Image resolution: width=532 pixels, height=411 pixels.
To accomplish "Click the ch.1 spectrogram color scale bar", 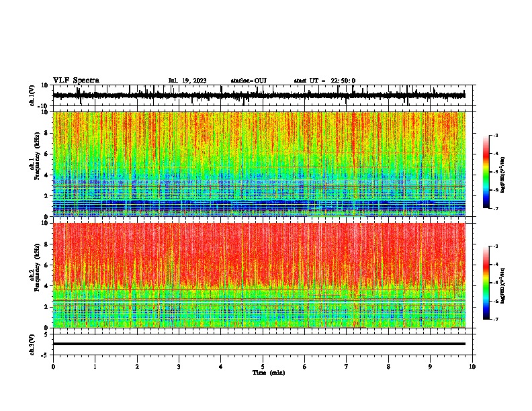I will coord(486,172).
